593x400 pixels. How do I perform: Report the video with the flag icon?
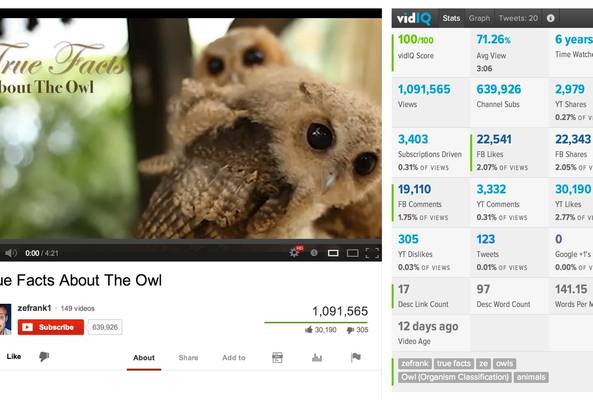coord(356,357)
